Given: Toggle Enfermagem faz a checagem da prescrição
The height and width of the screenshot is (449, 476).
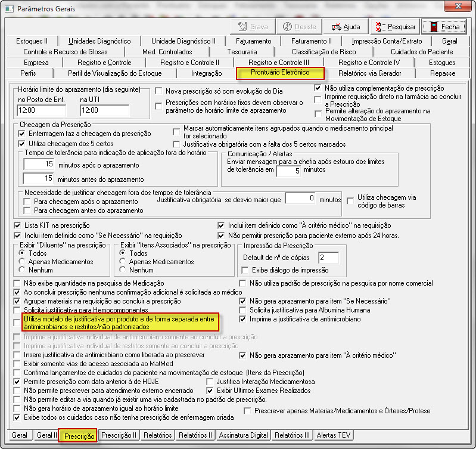Looking at the screenshot, I should click(x=21, y=134).
